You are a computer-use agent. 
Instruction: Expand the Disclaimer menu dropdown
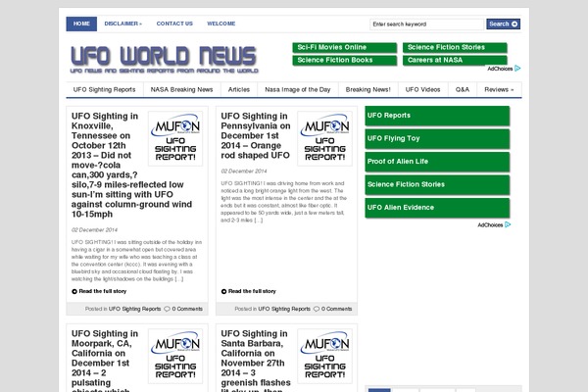(122, 23)
